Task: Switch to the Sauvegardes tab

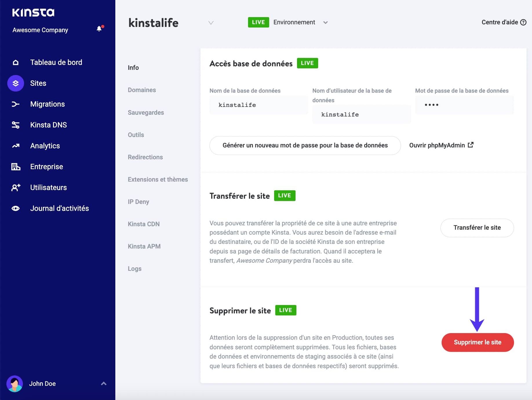Action: tap(146, 112)
